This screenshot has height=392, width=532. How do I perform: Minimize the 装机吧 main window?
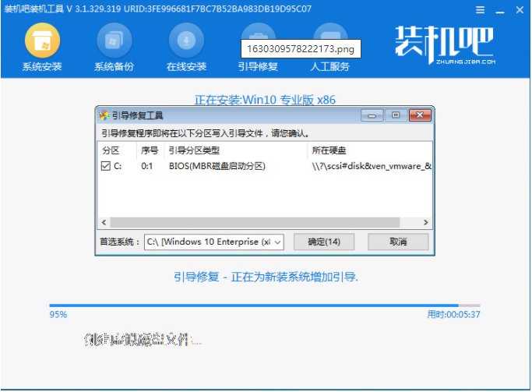500,12
